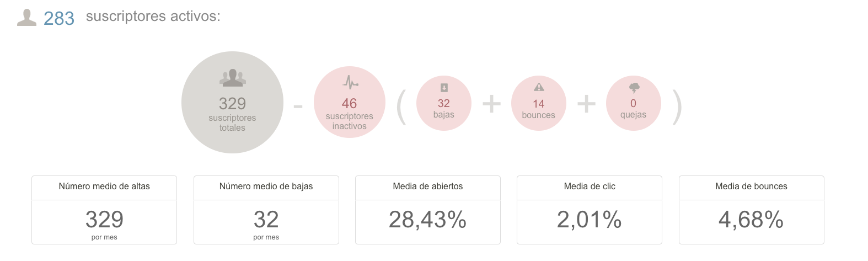Click the 283 active subscribers number
The width and height of the screenshot is (868, 261).
click(x=59, y=18)
